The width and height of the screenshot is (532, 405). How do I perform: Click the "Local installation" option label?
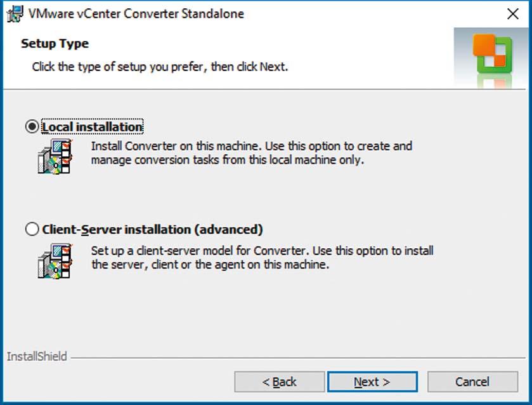pos(92,127)
